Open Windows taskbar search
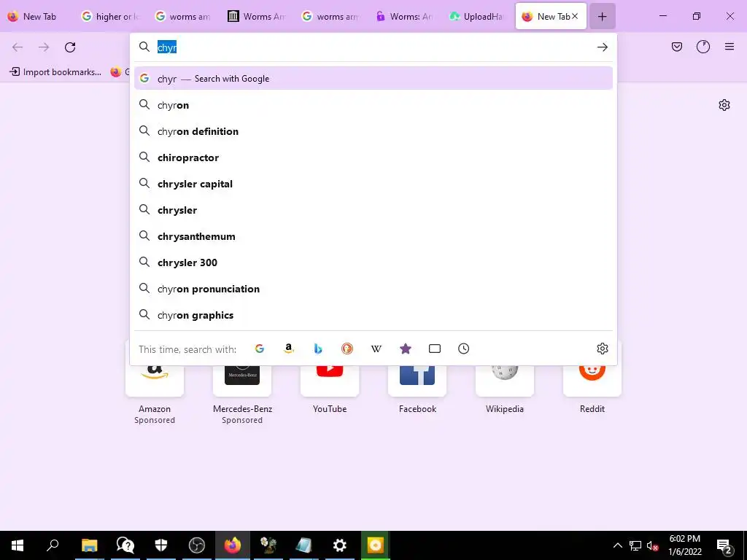This screenshot has height=560, width=747. point(53,545)
